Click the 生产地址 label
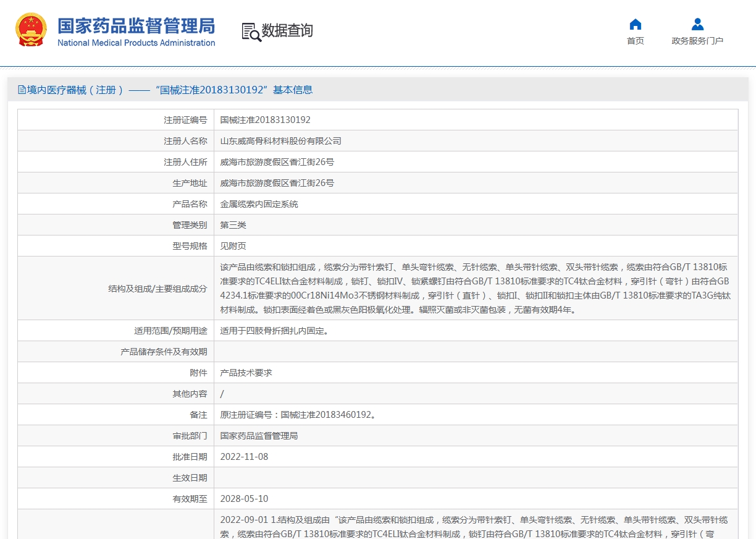 (190, 183)
